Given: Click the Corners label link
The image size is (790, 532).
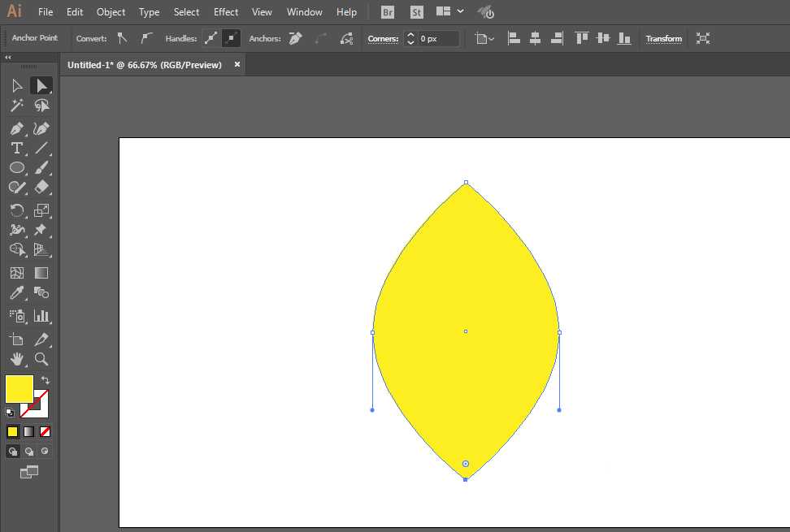Looking at the screenshot, I should click(x=383, y=38).
